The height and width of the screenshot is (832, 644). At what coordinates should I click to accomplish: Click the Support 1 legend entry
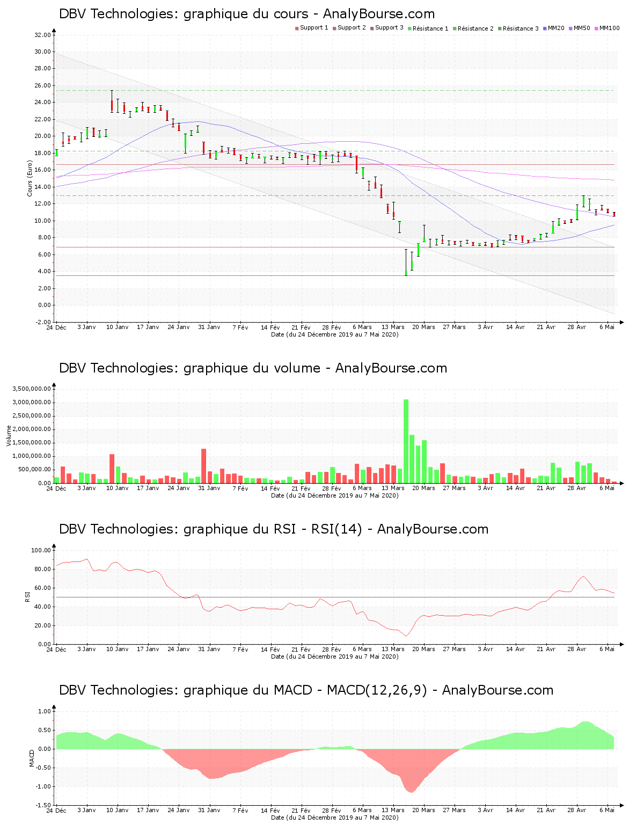[311, 28]
